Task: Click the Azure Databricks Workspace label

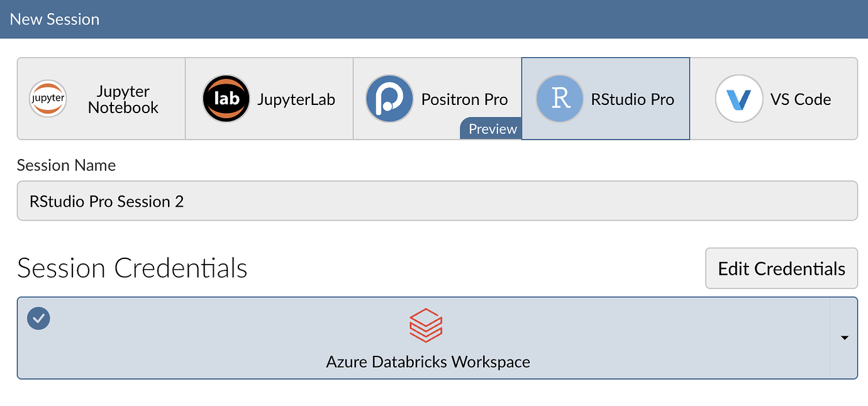Action: pyautogui.click(x=428, y=362)
